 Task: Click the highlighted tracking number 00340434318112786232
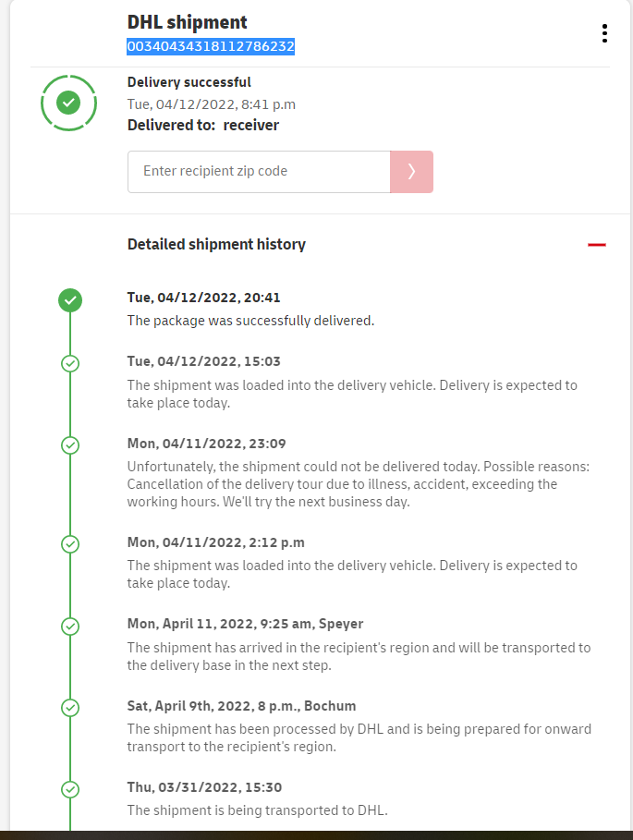(211, 46)
